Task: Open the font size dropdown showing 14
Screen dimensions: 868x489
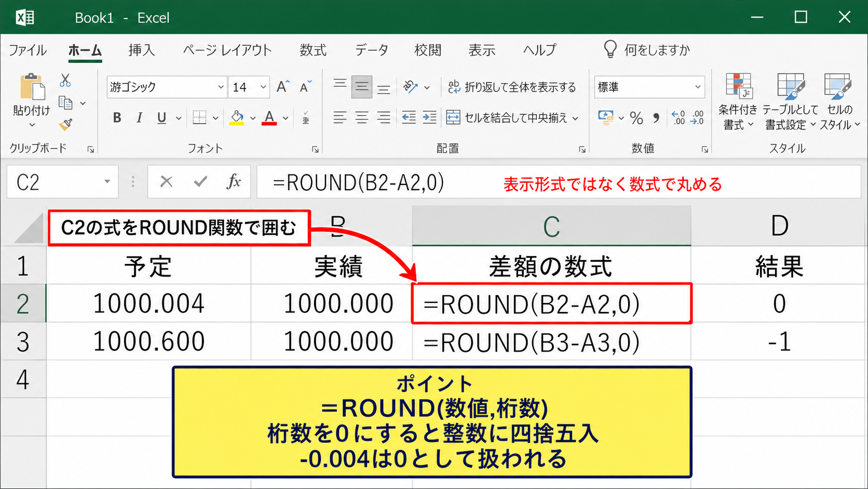Action: pos(263,87)
